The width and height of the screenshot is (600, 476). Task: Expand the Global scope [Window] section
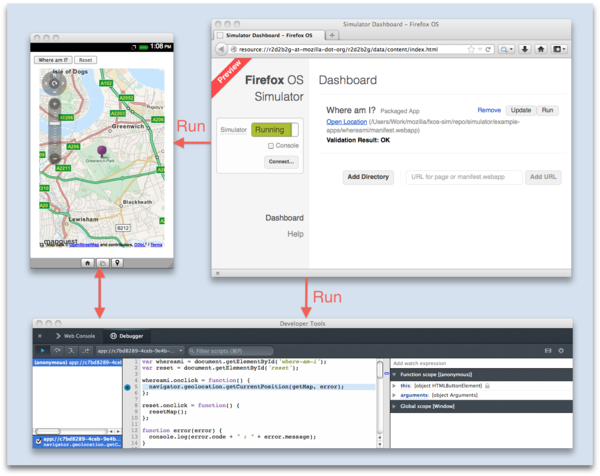[x=395, y=407]
